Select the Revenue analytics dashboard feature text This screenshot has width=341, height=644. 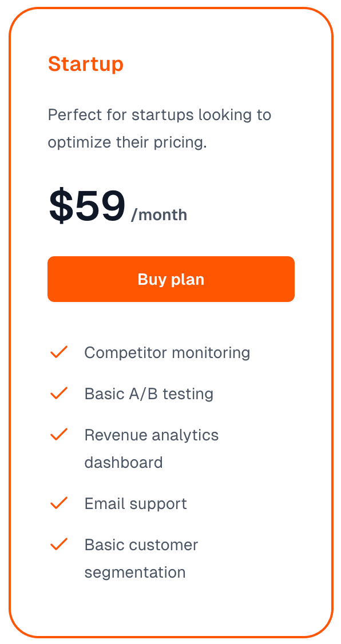[x=151, y=448]
